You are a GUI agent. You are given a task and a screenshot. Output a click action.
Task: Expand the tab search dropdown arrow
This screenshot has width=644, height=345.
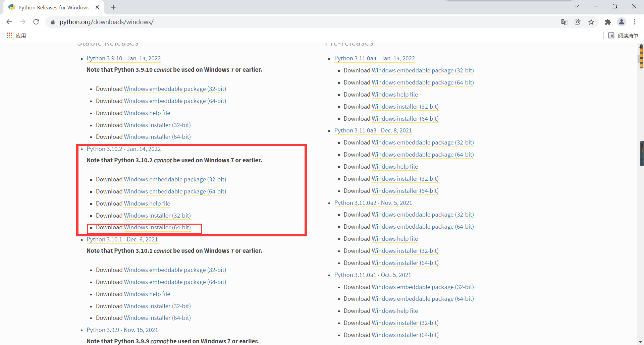coord(577,6)
